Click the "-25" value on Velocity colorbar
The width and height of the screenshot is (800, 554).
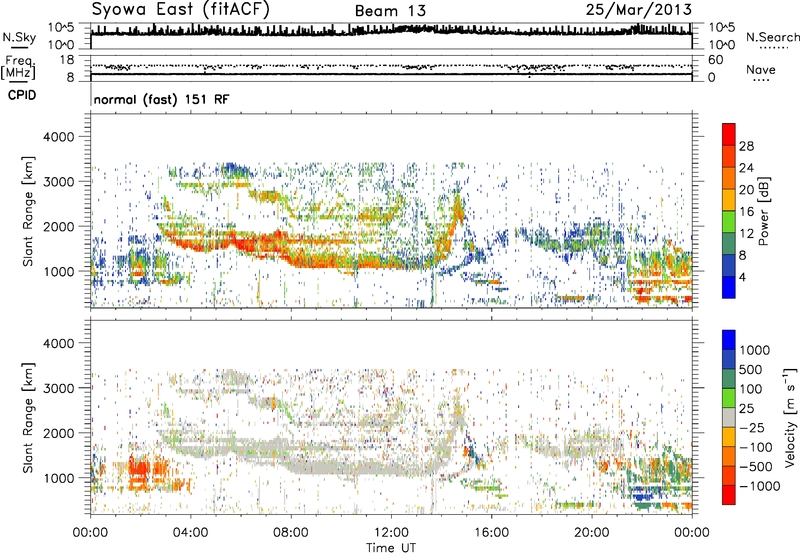752,428
